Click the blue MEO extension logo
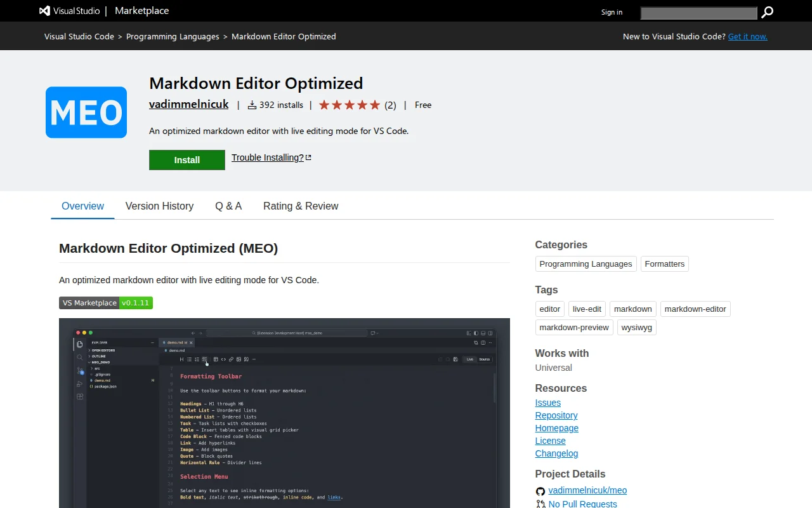The height and width of the screenshot is (508, 812). pyautogui.click(x=86, y=112)
